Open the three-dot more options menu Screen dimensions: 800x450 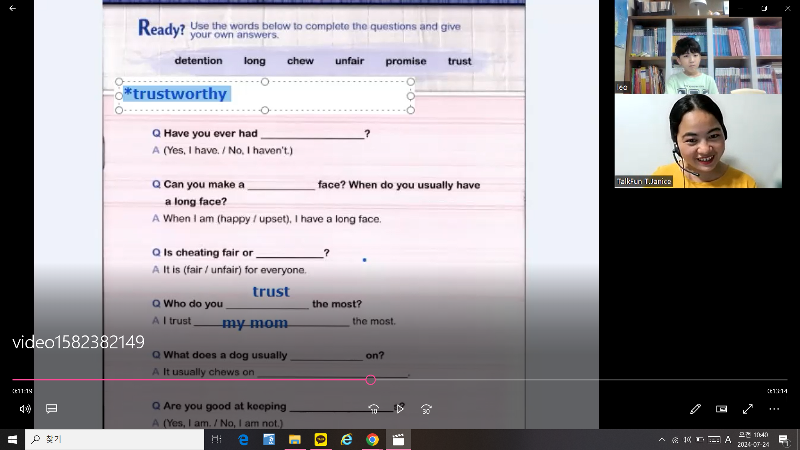(x=774, y=408)
